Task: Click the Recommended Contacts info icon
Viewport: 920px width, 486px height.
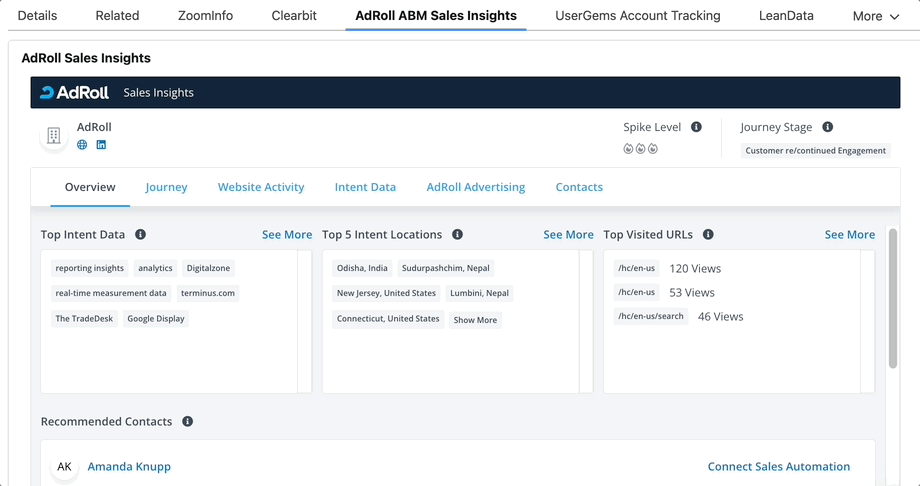Action: [187, 422]
